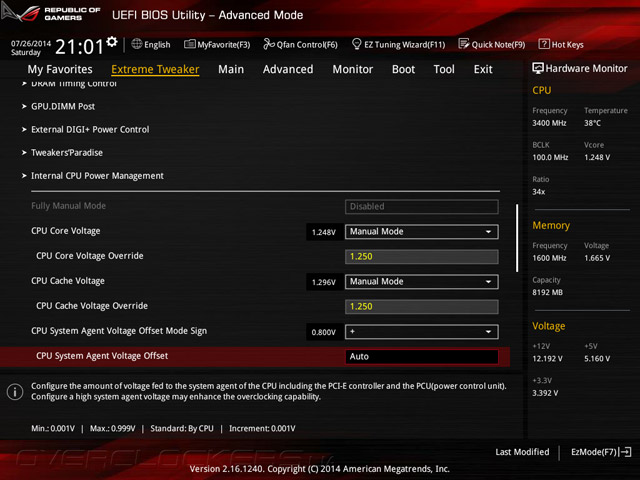
Task: Go to the Monitor tab
Action: pos(353,69)
